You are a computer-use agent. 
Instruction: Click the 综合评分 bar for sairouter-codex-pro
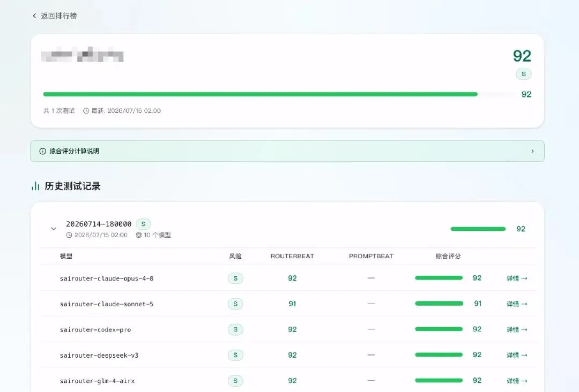tap(439, 329)
